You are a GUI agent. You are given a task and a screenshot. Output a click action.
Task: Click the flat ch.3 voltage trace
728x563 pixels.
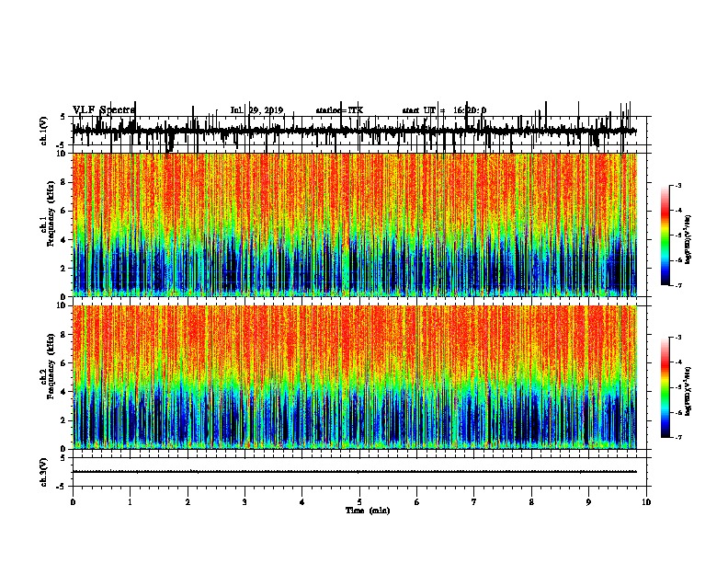click(x=355, y=472)
